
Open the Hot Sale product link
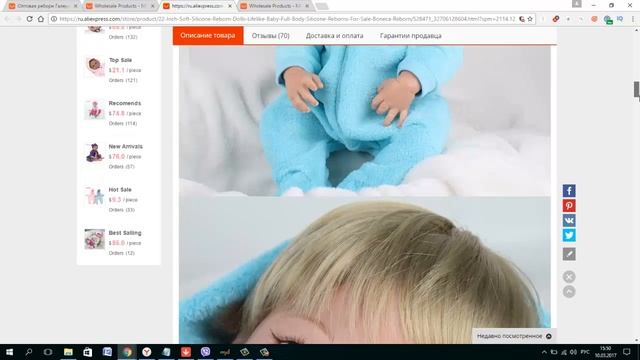coord(120,190)
